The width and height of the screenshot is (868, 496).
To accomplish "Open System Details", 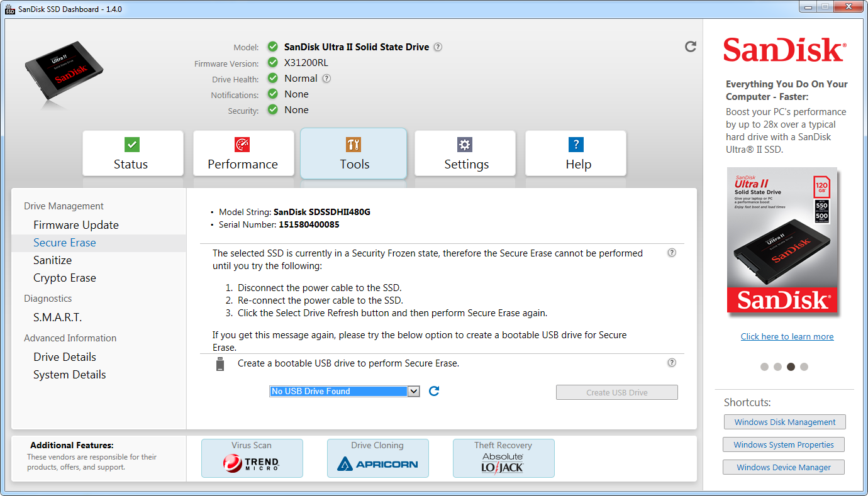I will tap(70, 375).
